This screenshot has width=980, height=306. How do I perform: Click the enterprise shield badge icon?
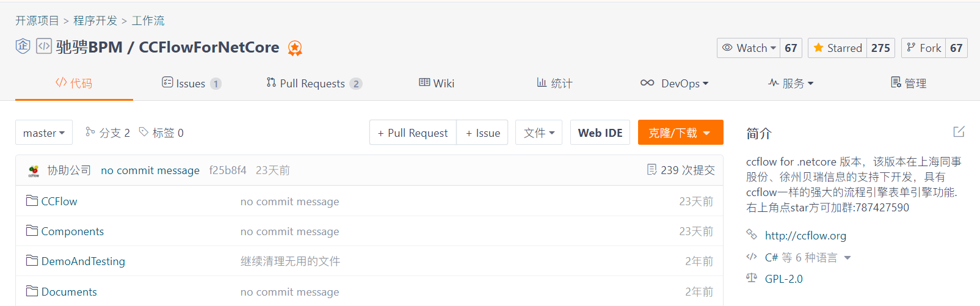[23, 46]
